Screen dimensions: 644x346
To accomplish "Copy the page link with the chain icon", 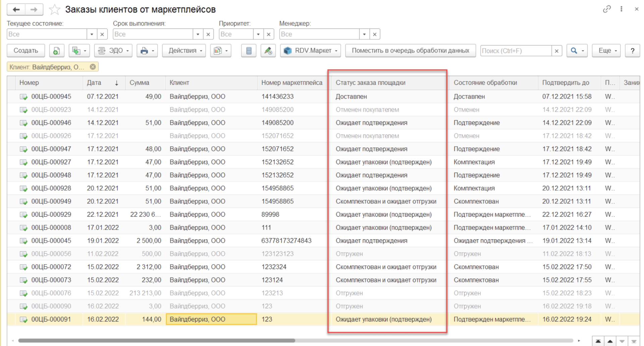I will [x=606, y=9].
